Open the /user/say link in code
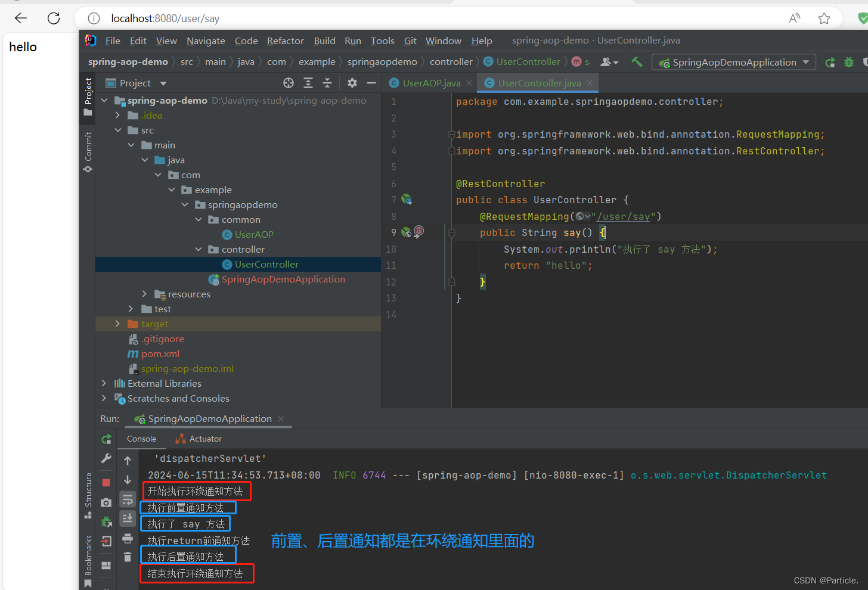868x590 pixels. [623, 216]
